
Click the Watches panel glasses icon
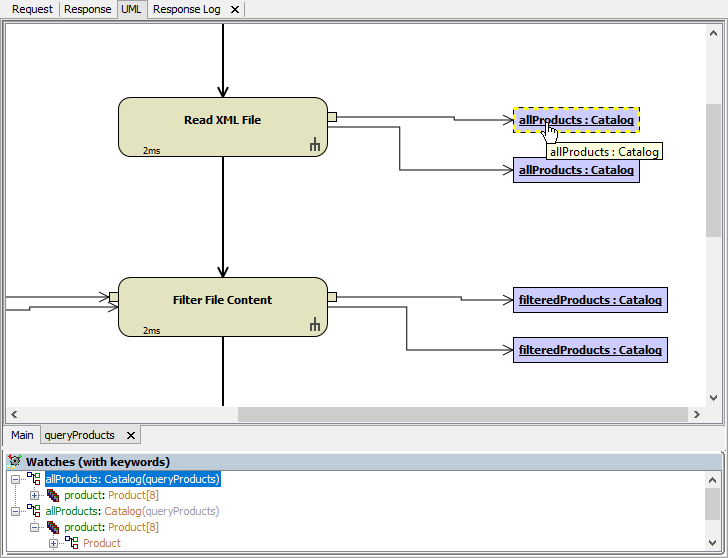(x=14, y=462)
